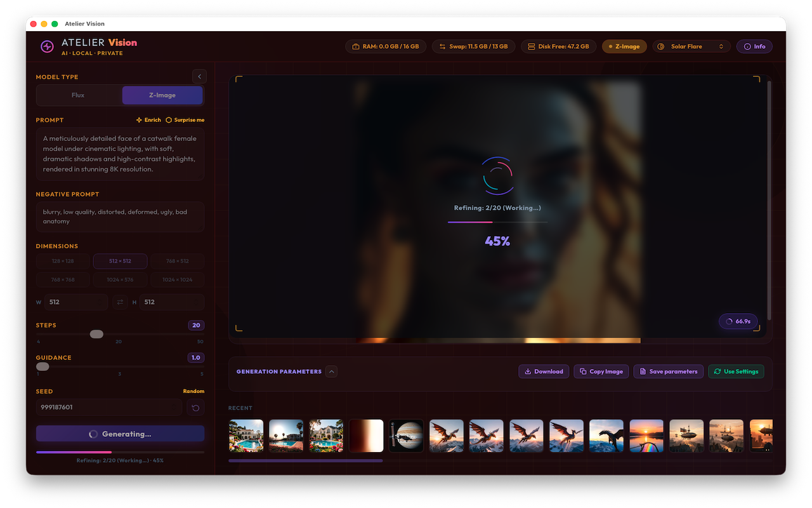Click into the Negative Prompt text area
Viewport: 812px width, 508px height.
pos(120,217)
